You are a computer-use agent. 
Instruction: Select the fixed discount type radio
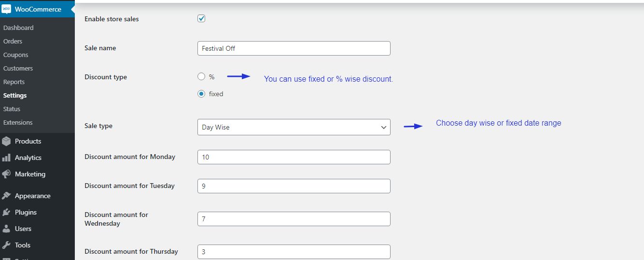[201, 94]
